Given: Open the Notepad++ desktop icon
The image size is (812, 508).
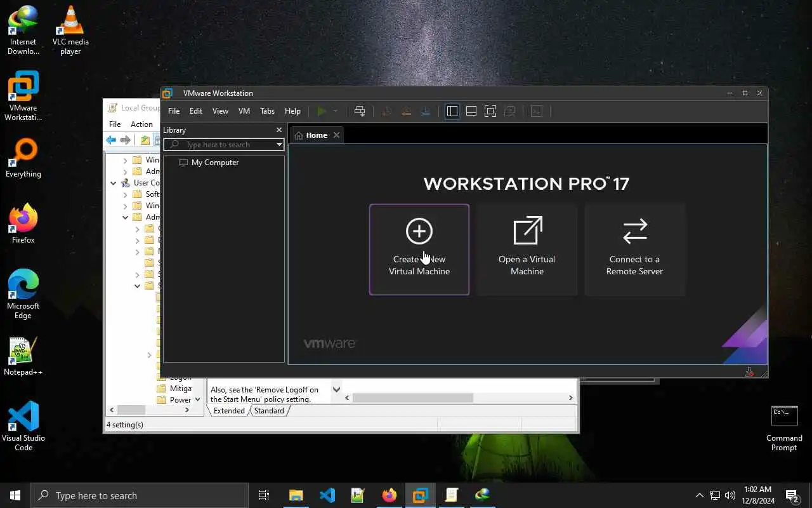Looking at the screenshot, I should pyautogui.click(x=23, y=356).
